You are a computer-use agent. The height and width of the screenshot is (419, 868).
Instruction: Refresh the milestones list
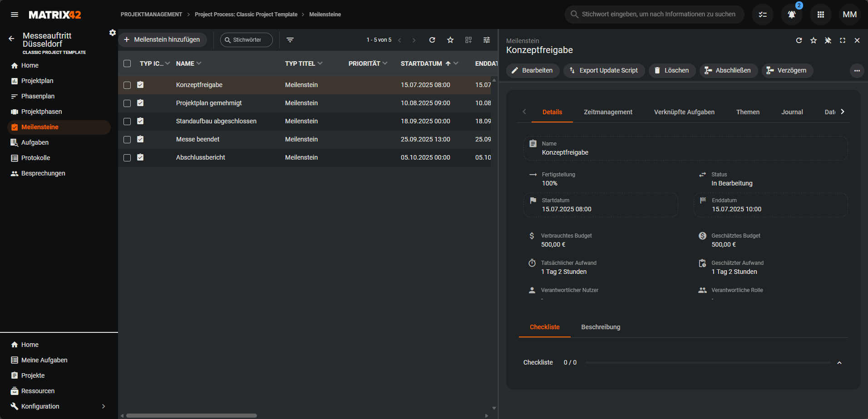pos(432,40)
